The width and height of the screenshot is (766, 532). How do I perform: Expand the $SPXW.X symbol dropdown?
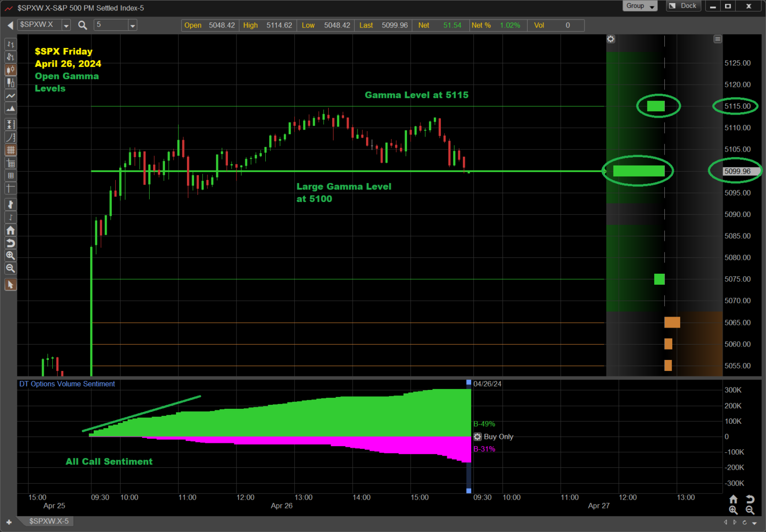66,25
